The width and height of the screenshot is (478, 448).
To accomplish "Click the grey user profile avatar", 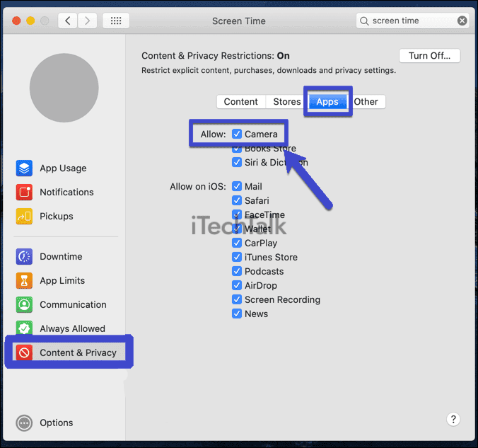I will tap(64, 88).
